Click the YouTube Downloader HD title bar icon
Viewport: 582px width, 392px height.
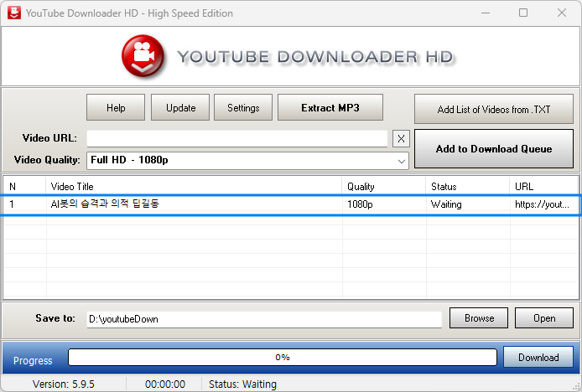tap(14, 13)
